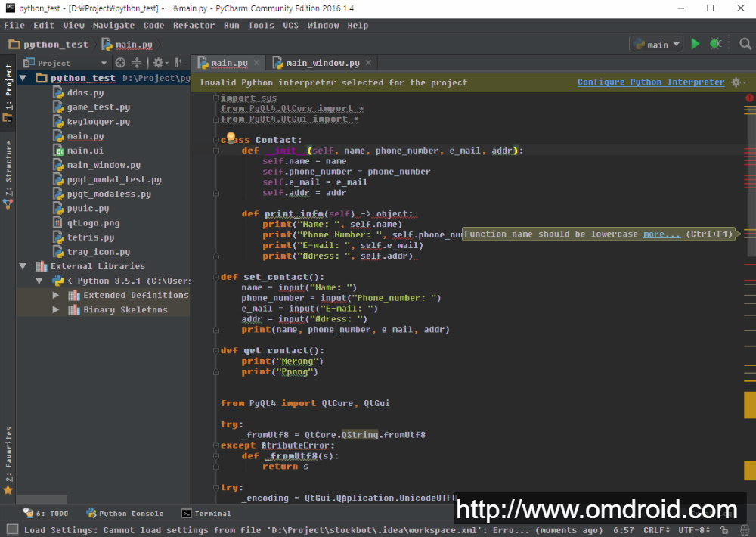
Task: Open the VCS menu
Action: (x=290, y=26)
